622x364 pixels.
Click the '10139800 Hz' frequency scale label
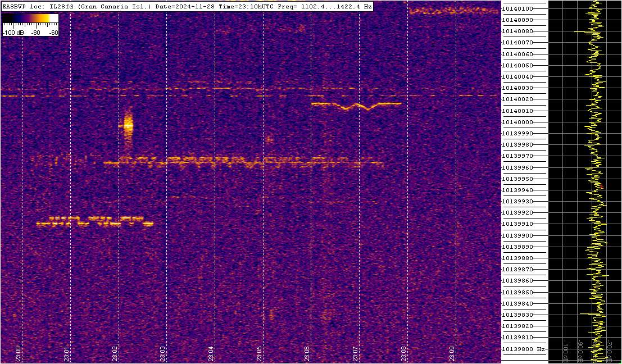click(x=523, y=349)
